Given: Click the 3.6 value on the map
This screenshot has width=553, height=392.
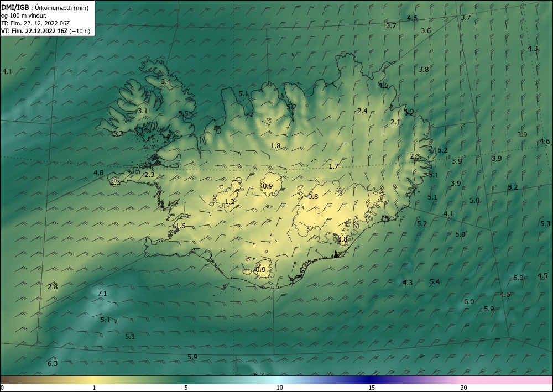Looking at the screenshot, I should pyautogui.click(x=426, y=30).
